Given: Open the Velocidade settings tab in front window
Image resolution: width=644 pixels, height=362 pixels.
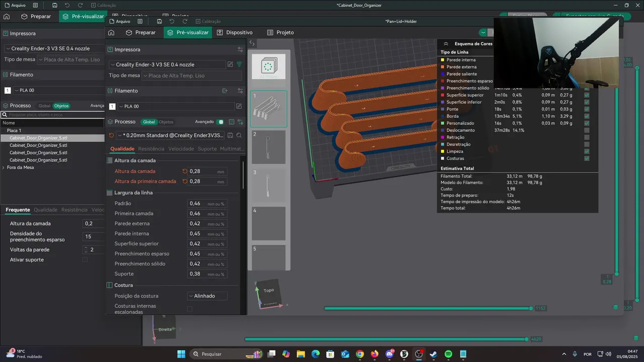Looking at the screenshot, I should click(x=181, y=149).
